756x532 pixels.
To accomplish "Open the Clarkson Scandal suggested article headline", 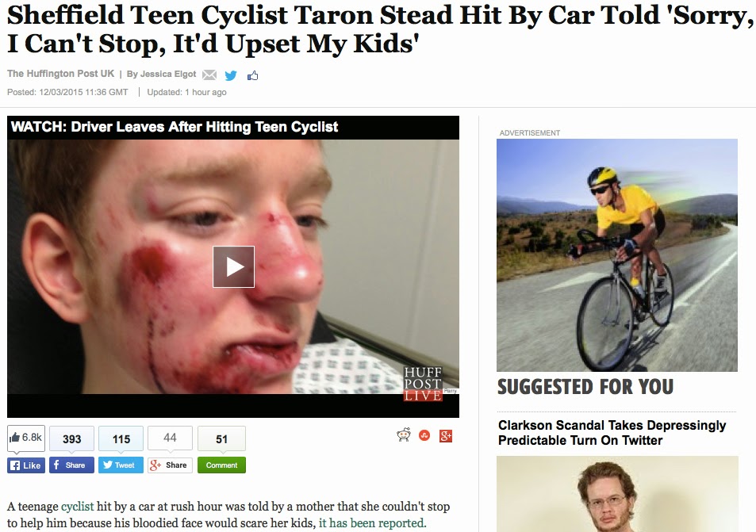I will coord(612,433).
